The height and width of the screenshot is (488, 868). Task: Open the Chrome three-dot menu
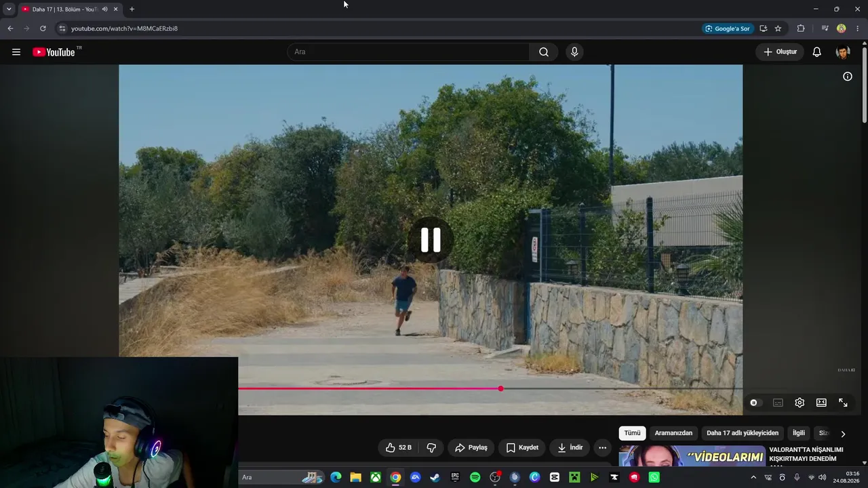858,28
